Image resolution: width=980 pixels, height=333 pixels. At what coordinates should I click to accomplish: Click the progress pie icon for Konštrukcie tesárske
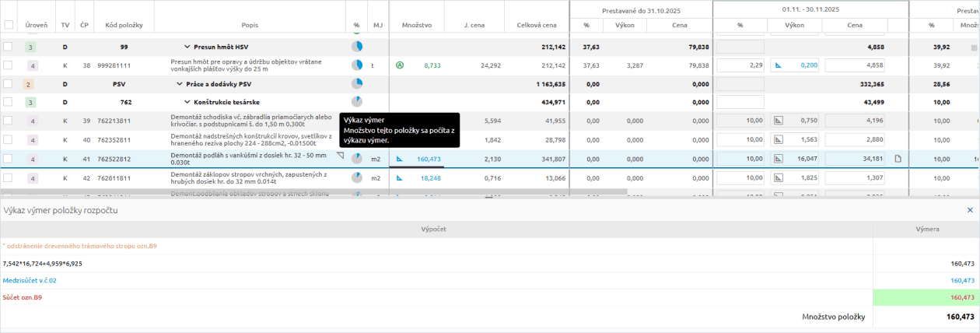click(x=357, y=102)
